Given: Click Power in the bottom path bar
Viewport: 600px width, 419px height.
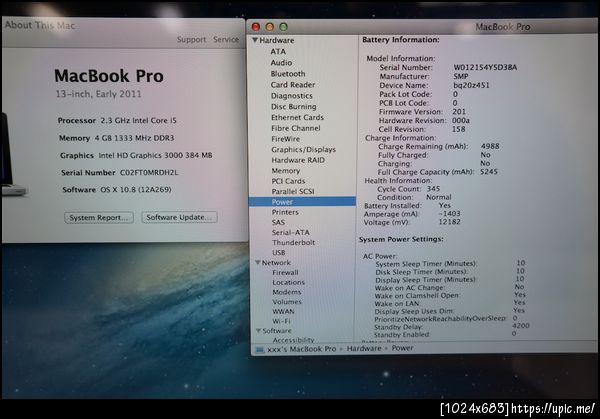Looking at the screenshot, I should pyautogui.click(x=402, y=348).
